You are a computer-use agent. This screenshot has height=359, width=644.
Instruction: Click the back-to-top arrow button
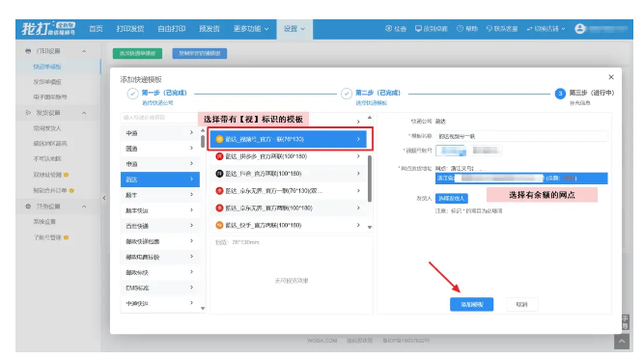pos(622,342)
